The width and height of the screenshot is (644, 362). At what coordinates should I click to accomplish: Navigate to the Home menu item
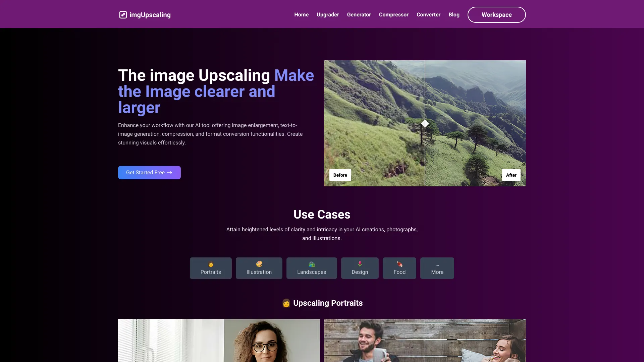click(x=301, y=15)
